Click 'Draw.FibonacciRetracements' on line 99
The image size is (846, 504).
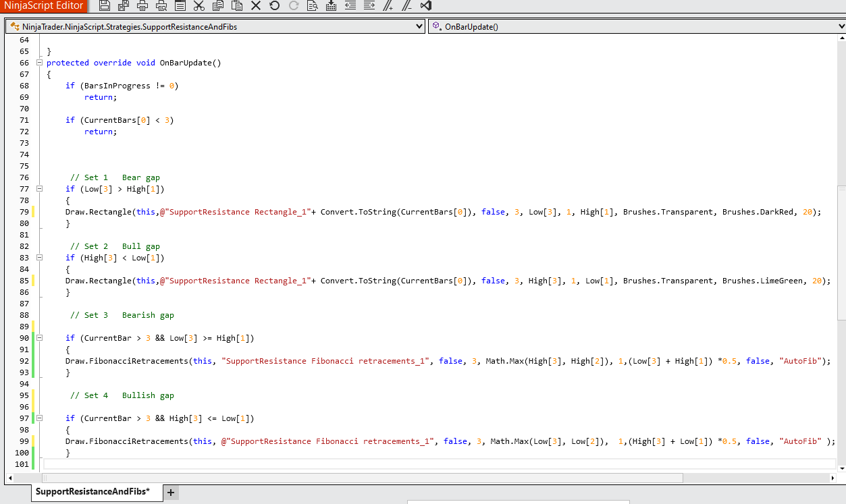pos(127,441)
